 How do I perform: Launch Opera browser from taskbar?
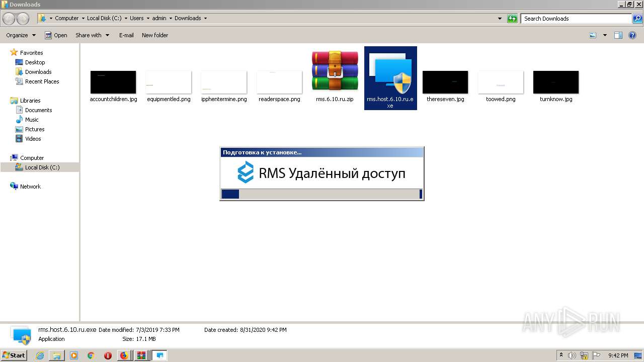click(x=108, y=355)
